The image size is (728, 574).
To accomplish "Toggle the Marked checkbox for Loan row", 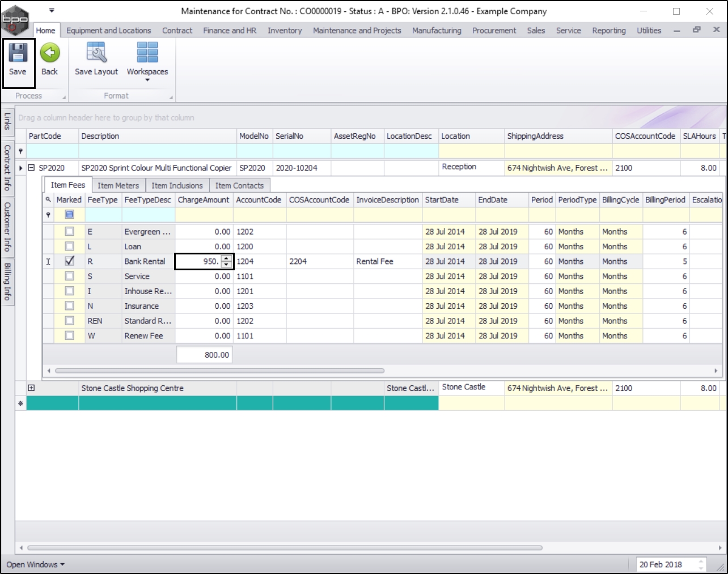I will click(x=69, y=246).
